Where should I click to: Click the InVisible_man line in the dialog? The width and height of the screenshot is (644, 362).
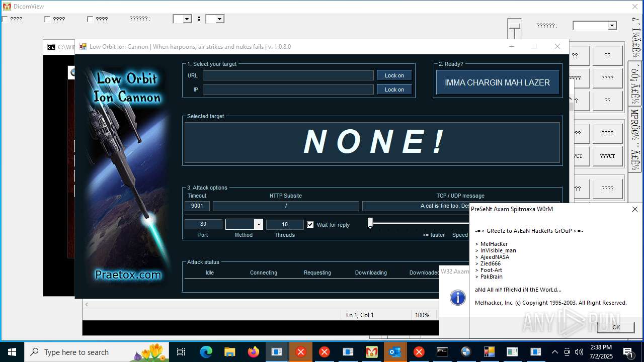[496, 250]
